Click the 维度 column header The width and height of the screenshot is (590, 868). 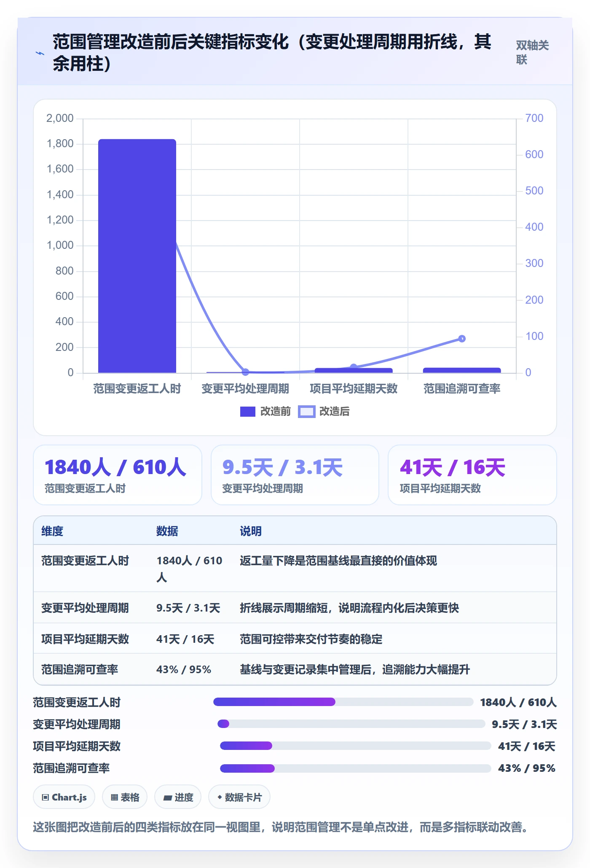click(52, 531)
